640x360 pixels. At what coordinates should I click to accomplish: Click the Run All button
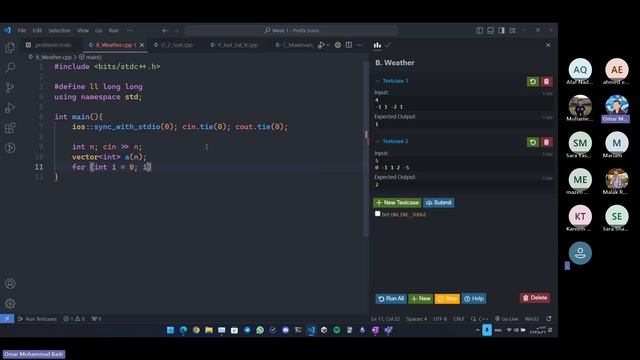coord(391,298)
